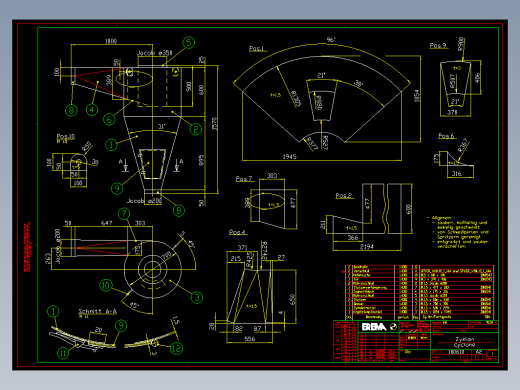The image size is (520, 390).
Task: Select the '556' dimension under Pos.4
Action: coord(250,339)
